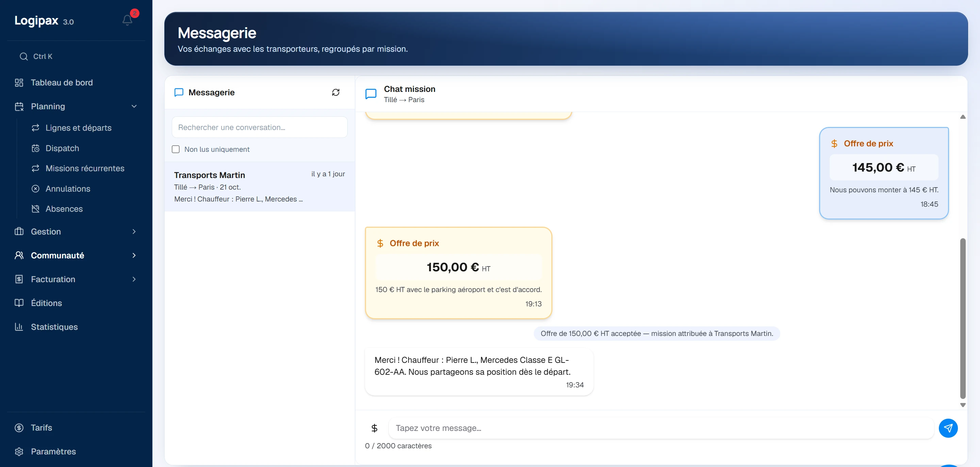
Task: Click in Rechercher une conversation field
Action: click(260, 127)
